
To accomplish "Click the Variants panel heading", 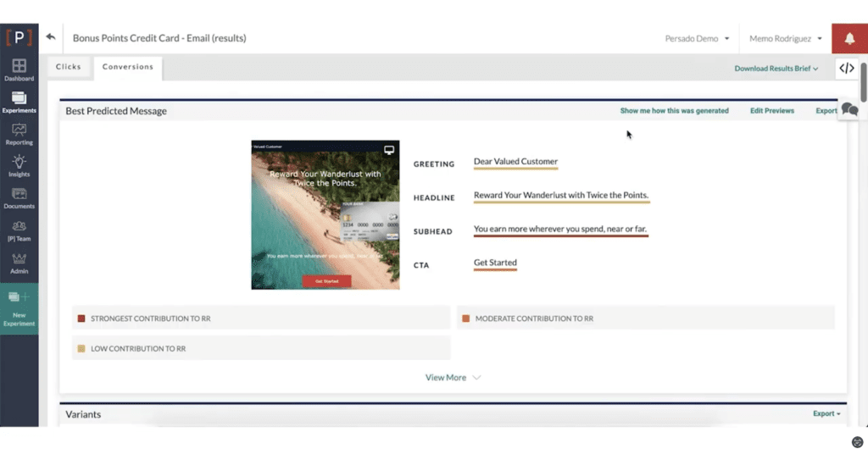I will [83, 414].
